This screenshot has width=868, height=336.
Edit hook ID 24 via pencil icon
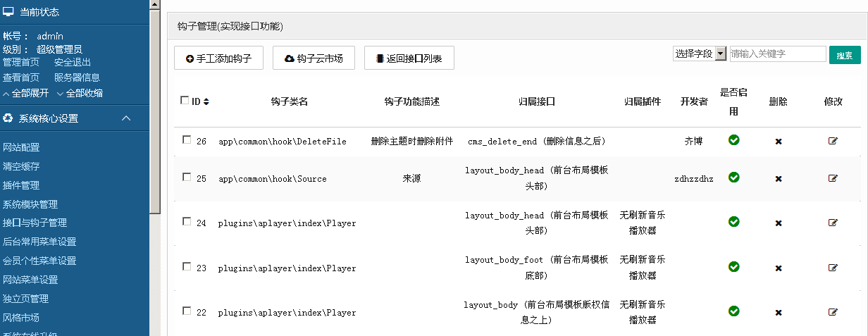tap(833, 223)
